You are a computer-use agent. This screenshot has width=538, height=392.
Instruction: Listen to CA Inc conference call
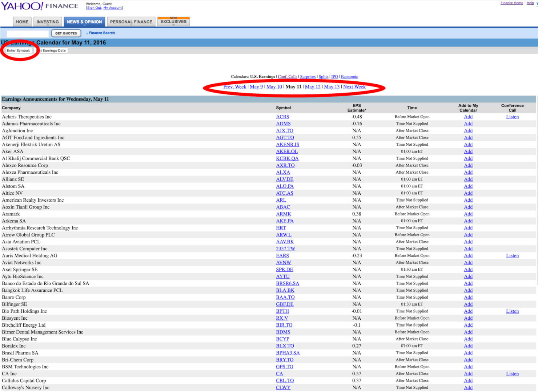click(512, 374)
